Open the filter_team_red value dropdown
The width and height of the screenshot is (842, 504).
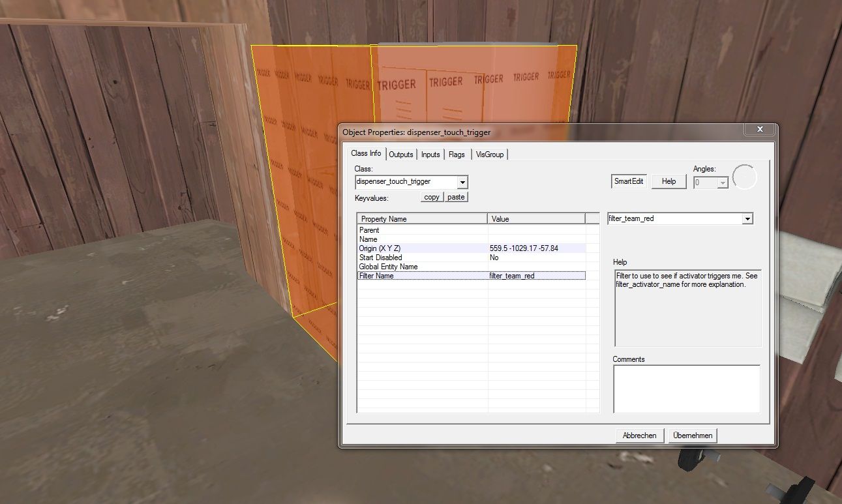click(747, 219)
